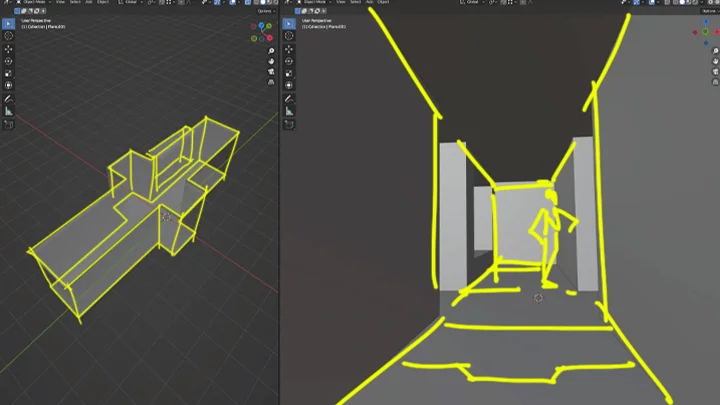Click the pan hand icon in left viewport
This screenshot has width=720, height=405.
pos(271,62)
